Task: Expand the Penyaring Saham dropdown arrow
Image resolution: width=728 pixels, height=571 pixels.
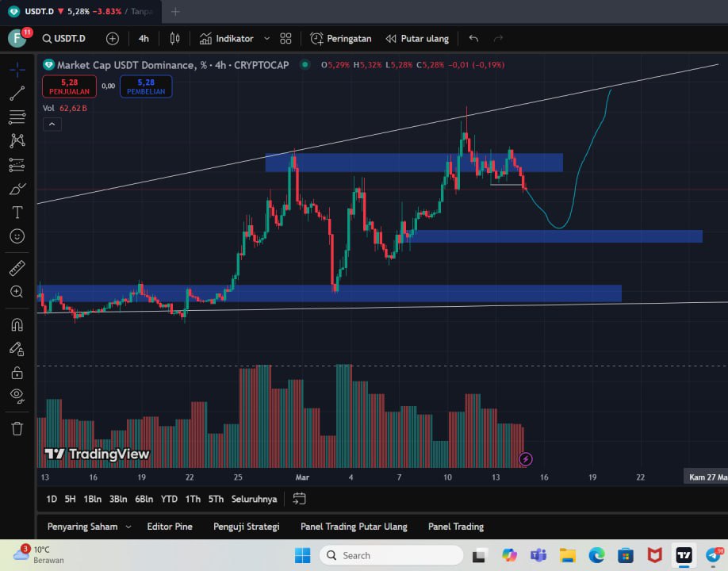Action: [128, 527]
